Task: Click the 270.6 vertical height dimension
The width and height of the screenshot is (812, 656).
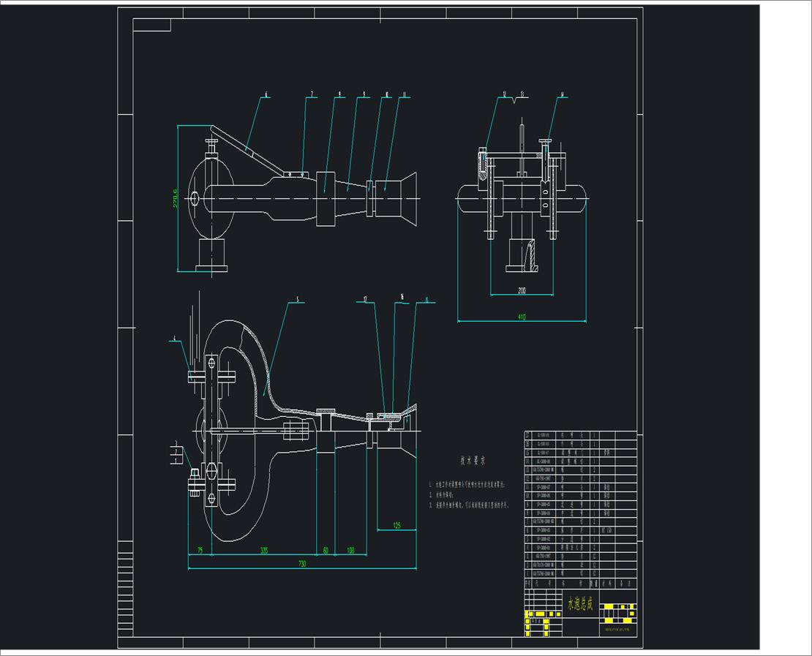Action: pyautogui.click(x=176, y=199)
